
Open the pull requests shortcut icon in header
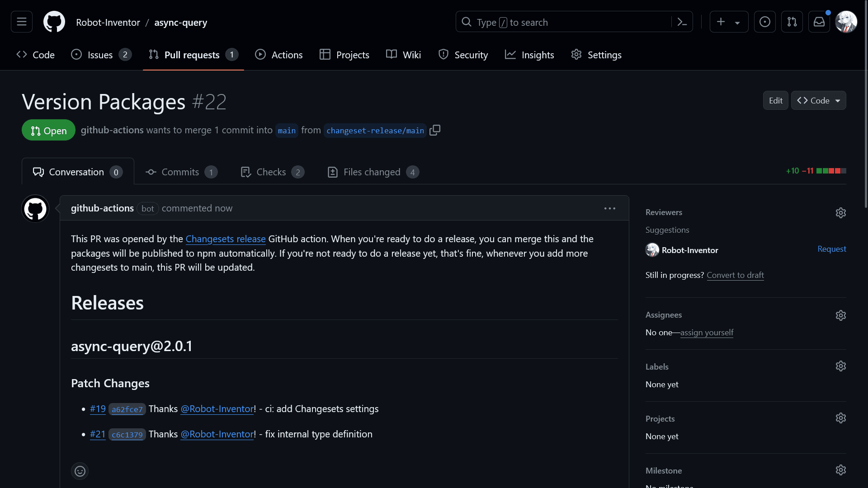792,22
